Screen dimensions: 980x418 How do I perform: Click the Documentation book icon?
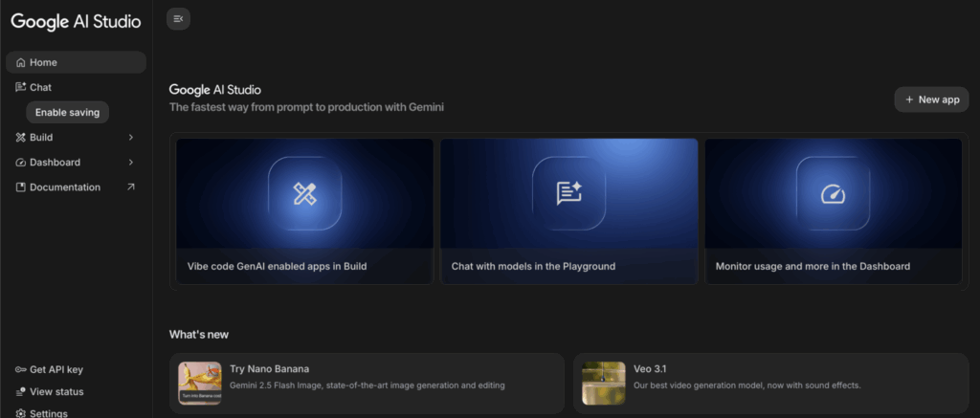point(20,187)
